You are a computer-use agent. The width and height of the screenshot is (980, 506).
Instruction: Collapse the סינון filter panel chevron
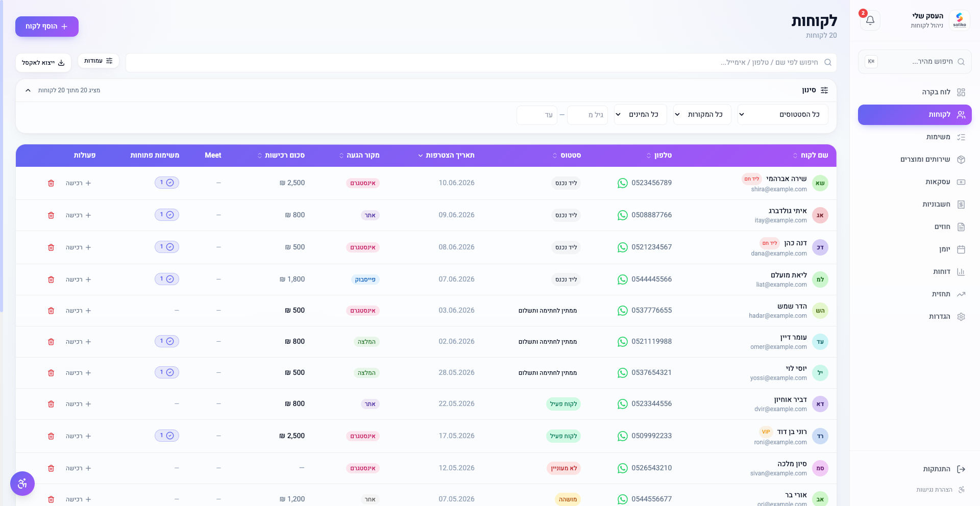[28, 90]
